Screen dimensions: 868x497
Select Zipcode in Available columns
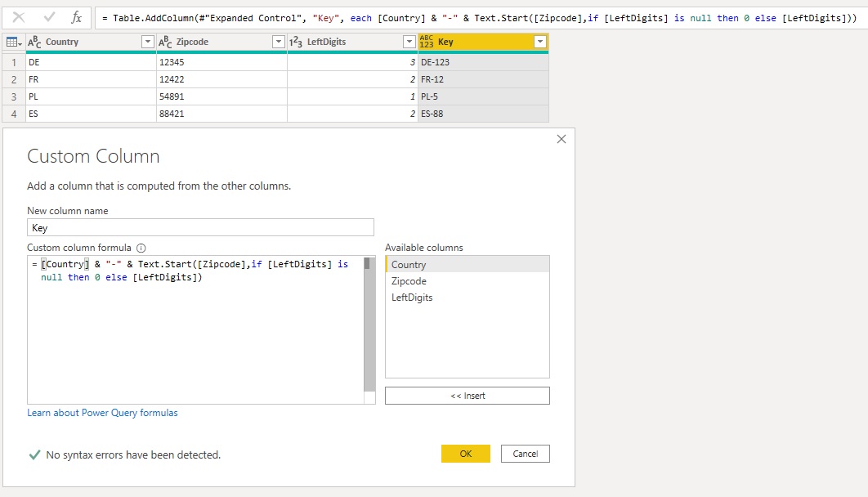[468, 281]
